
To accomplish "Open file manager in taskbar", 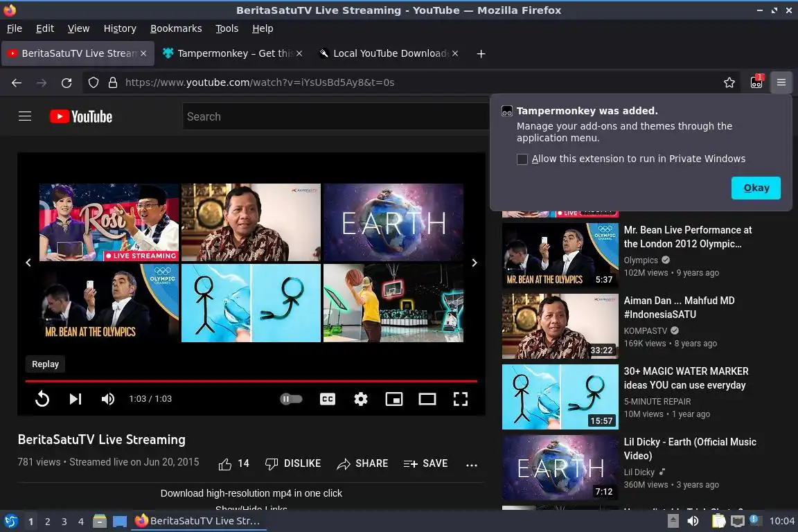I will click(x=100, y=522).
